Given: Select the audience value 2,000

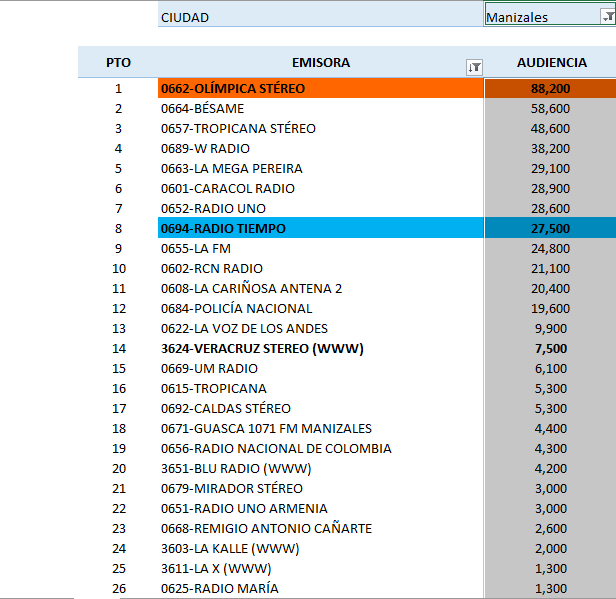Looking at the screenshot, I should [x=550, y=549].
